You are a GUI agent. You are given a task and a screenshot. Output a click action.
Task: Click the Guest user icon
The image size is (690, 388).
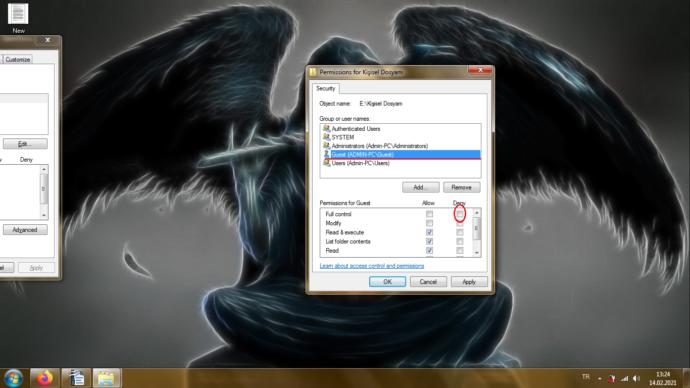326,154
